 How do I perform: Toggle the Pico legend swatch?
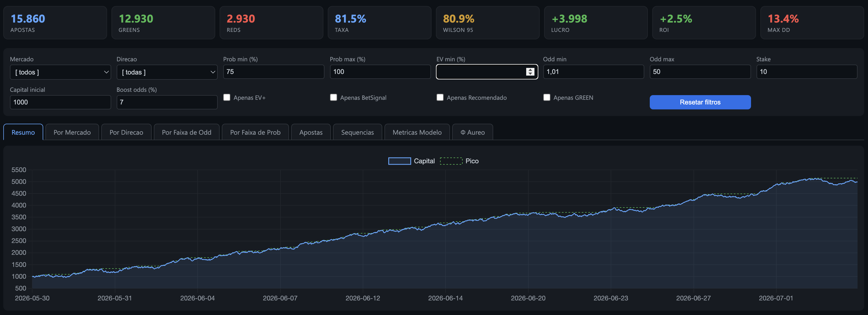point(451,161)
